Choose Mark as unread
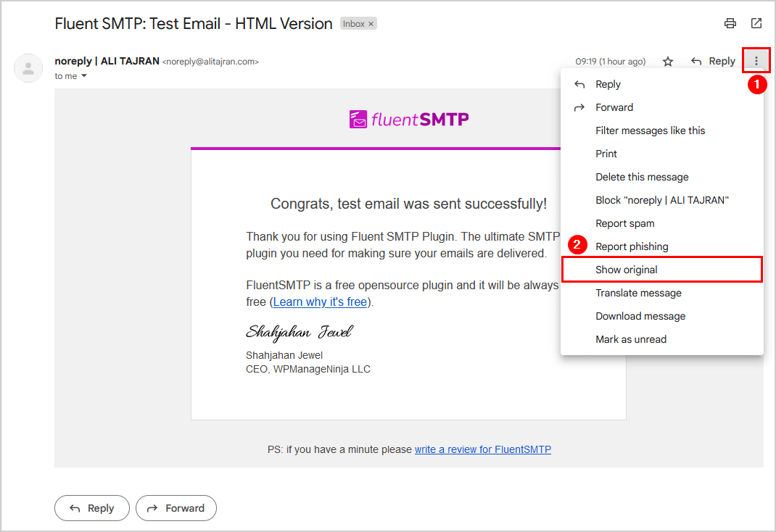This screenshot has height=532, width=776. tap(661, 339)
